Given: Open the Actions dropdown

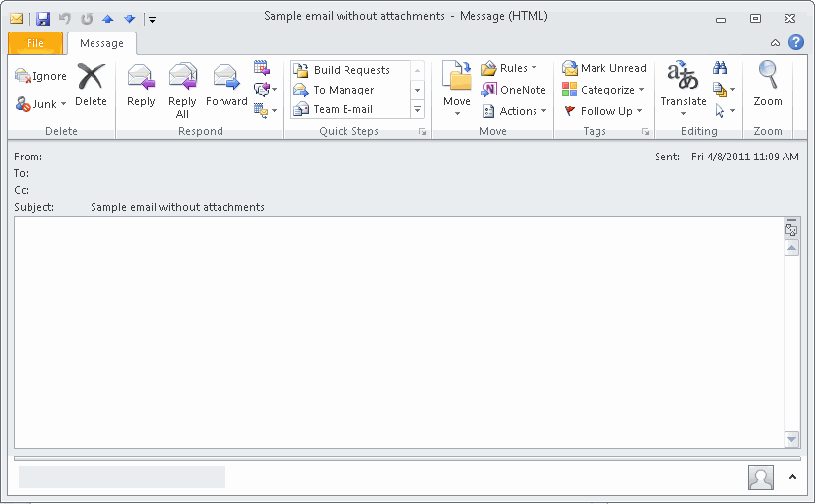Looking at the screenshot, I should [515, 111].
